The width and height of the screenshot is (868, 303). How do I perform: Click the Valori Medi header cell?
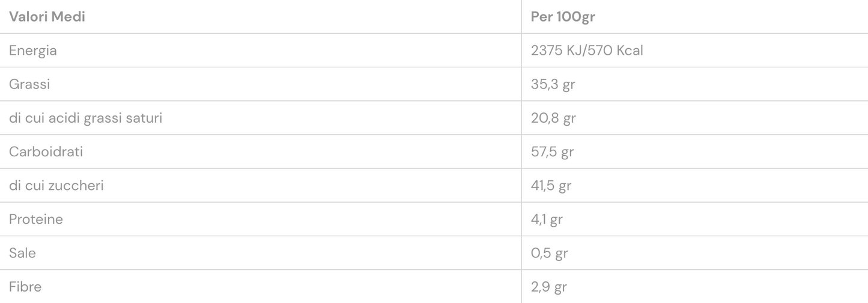click(261, 17)
